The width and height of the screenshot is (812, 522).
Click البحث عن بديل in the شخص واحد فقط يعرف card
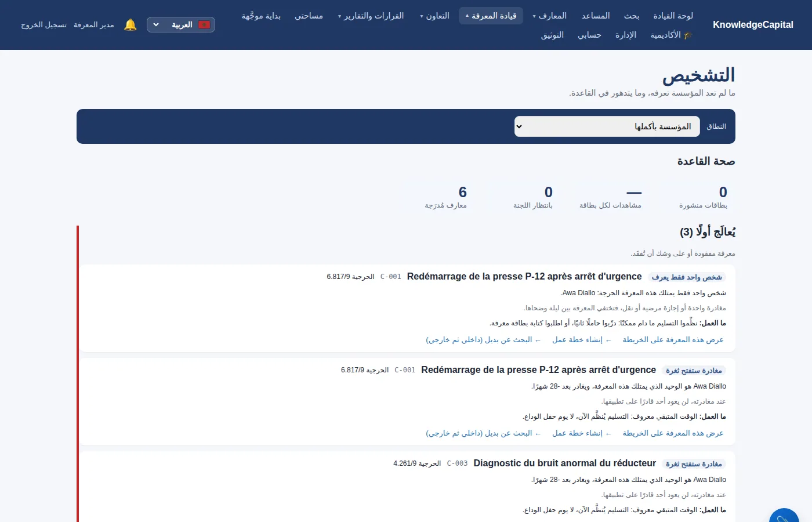[483, 340]
